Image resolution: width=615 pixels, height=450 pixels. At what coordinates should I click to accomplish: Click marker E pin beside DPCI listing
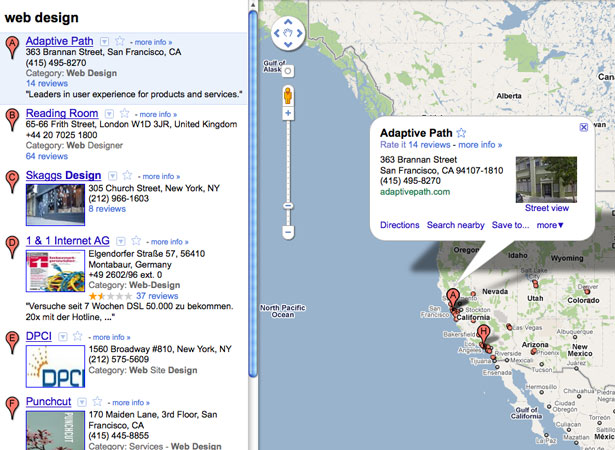pyautogui.click(x=13, y=343)
